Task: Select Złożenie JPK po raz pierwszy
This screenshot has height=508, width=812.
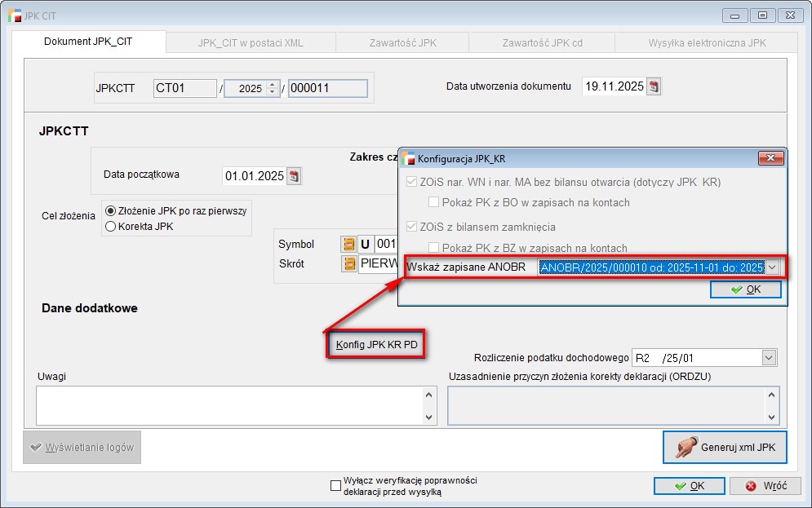Action: point(111,210)
